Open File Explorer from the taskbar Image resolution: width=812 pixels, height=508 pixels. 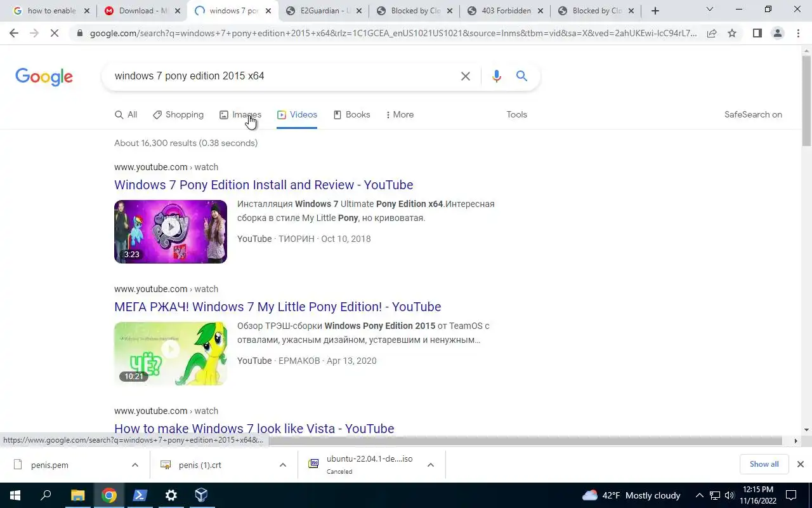click(77, 495)
